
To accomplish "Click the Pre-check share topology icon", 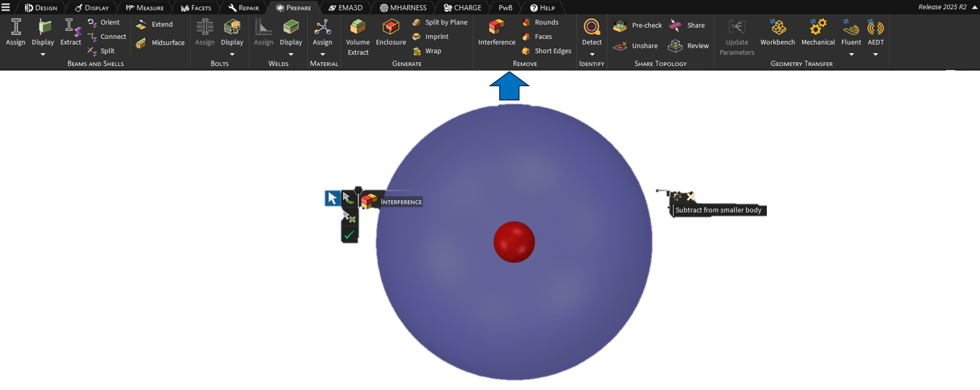I will (x=620, y=25).
